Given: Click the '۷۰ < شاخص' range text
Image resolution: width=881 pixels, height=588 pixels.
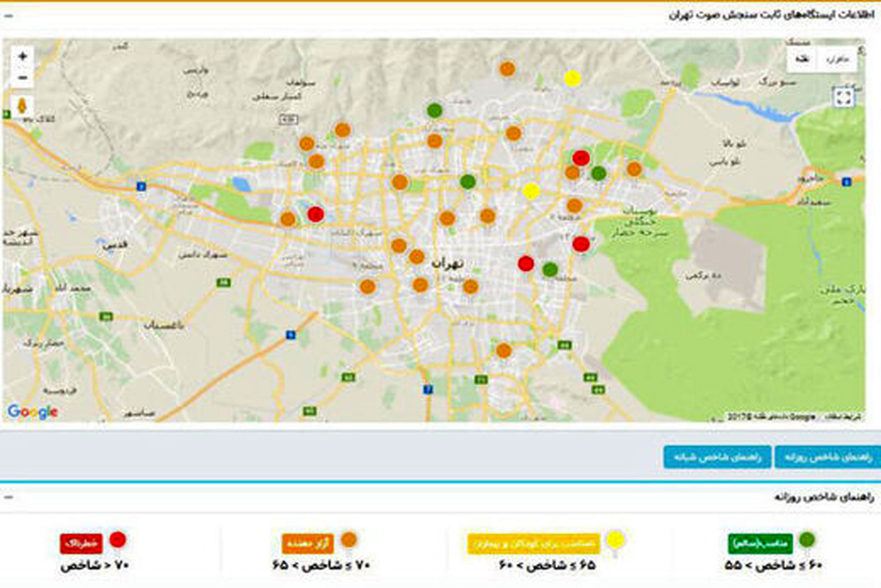Looking at the screenshot, I should (x=95, y=566).
